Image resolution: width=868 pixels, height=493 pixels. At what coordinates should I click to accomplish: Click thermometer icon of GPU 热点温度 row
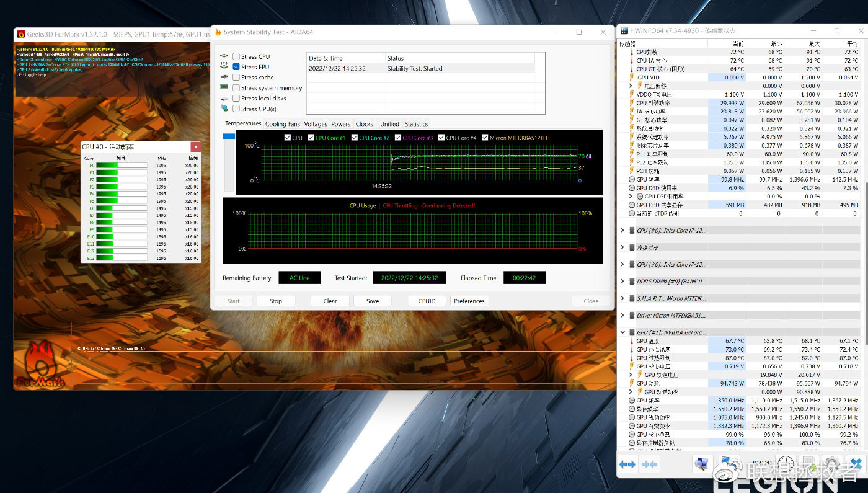click(632, 350)
